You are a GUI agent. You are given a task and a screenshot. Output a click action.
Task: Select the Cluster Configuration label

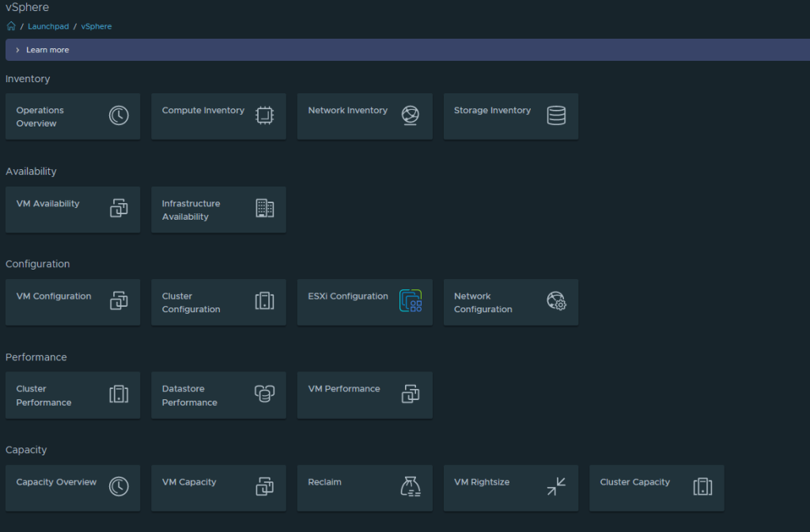tap(191, 303)
